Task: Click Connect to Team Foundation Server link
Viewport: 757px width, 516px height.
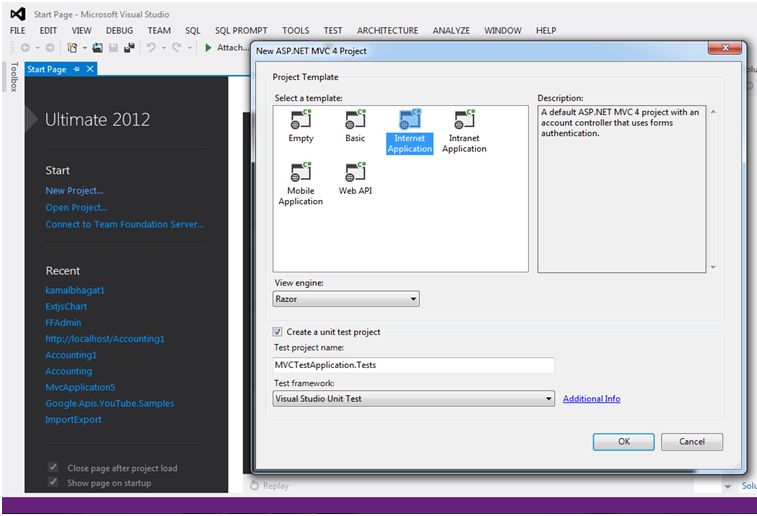Action: [x=125, y=224]
